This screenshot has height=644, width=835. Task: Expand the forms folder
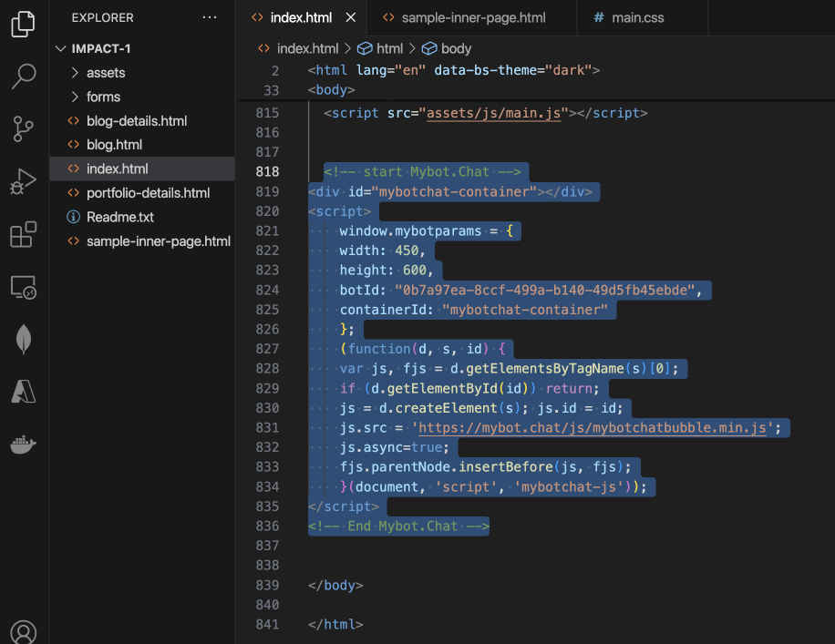[103, 97]
